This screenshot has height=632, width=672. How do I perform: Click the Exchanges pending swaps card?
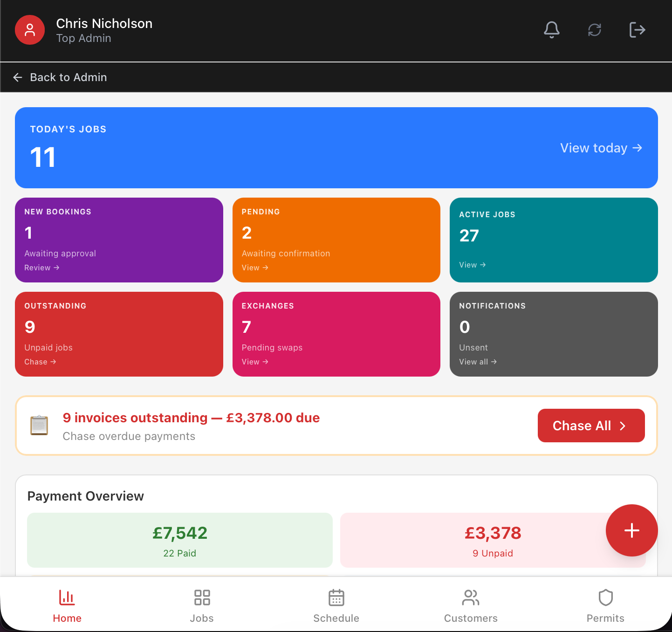tap(336, 334)
